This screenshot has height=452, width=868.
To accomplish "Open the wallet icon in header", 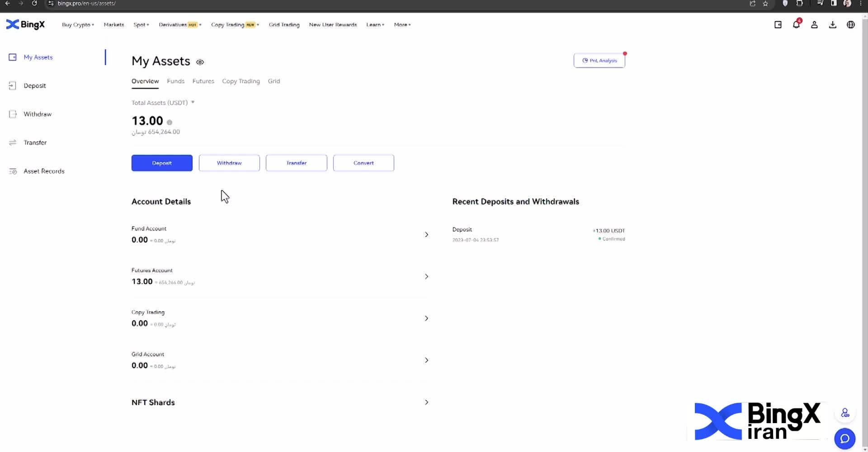I will (x=778, y=25).
